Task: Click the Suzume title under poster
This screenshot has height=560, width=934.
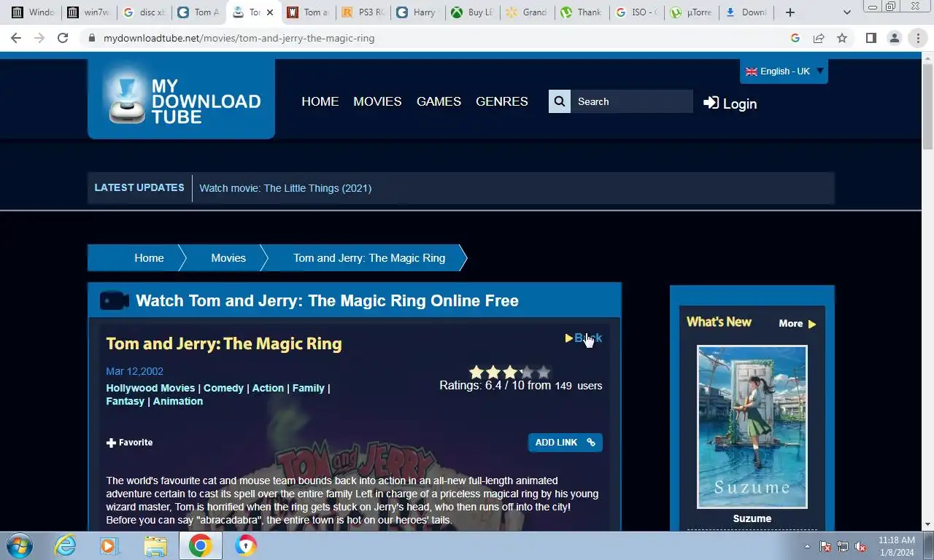Action: [752, 518]
